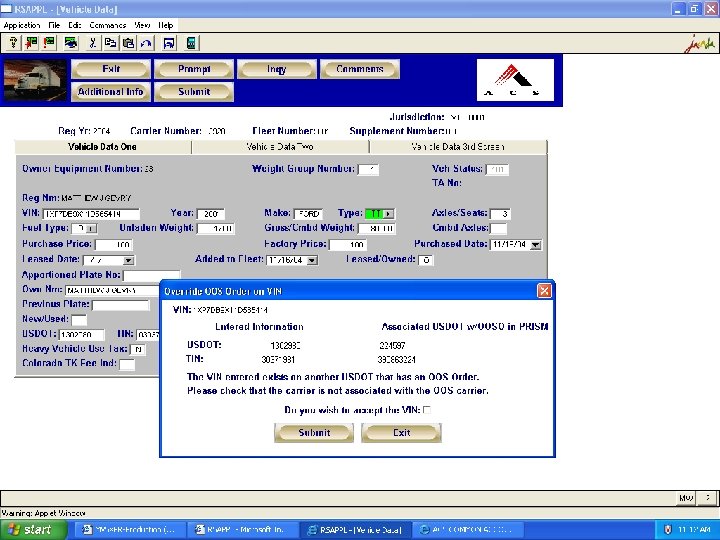The width and height of the screenshot is (720, 540).
Task: Click the ACS logo image
Action: point(515,80)
